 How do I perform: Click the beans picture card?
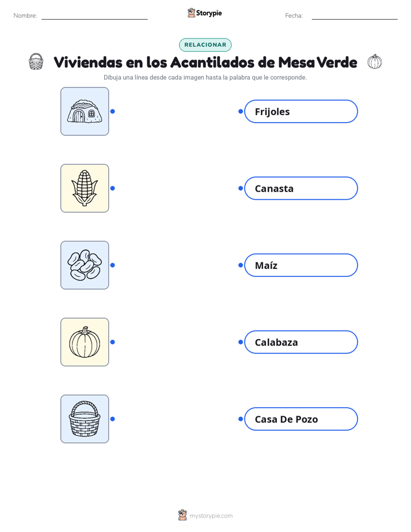pos(85,265)
